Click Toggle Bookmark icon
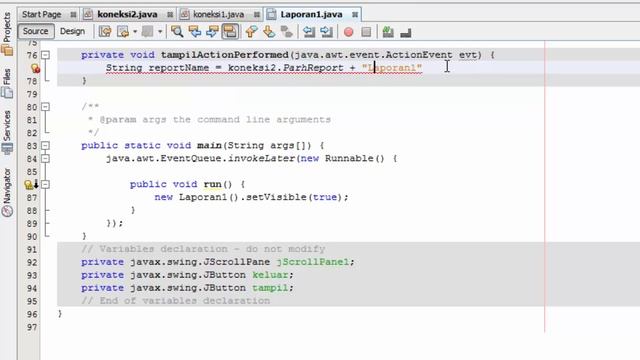 click(x=287, y=31)
